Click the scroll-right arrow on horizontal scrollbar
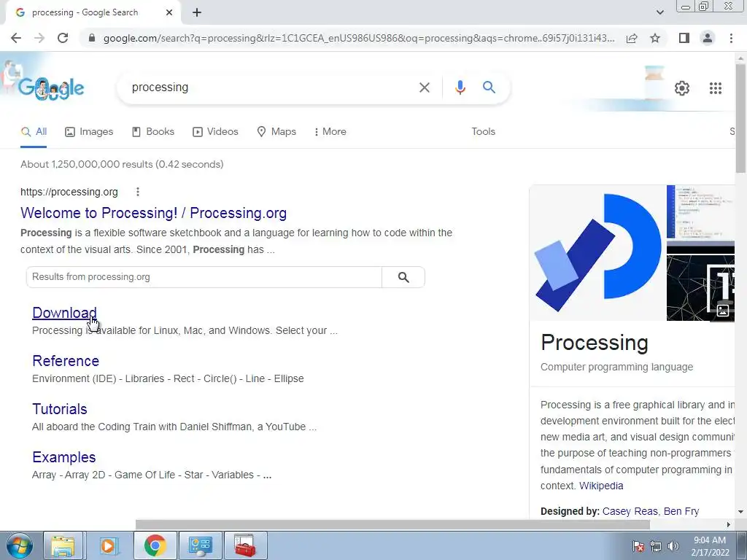747x560 pixels. tap(729, 525)
